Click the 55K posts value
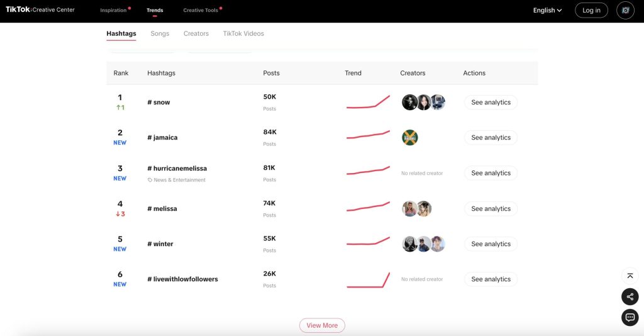 pyautogui.click(x=269, y=238)
